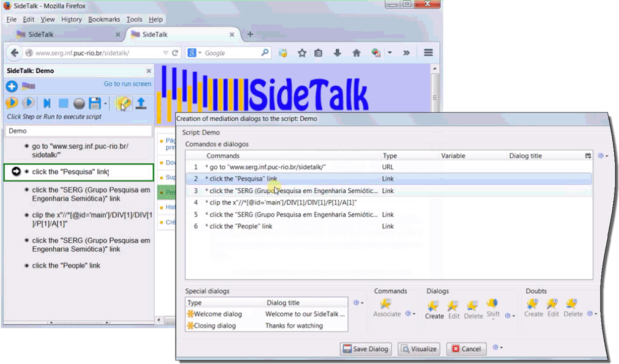Open the History menu
Viewport: 619px width, 364px height.
(x=72, y=20)
